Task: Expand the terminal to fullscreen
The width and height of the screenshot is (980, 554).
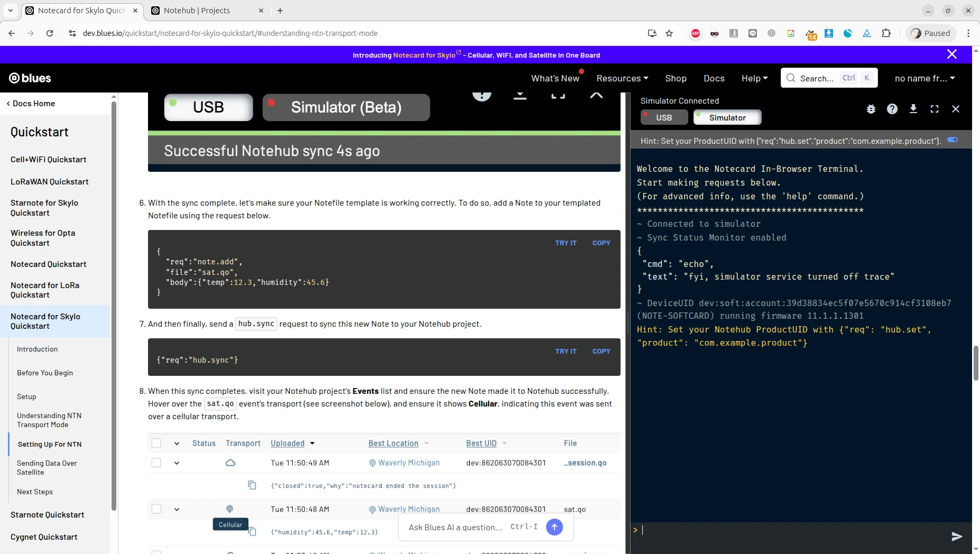Action: pyautogui.click(x=935, y=109)
